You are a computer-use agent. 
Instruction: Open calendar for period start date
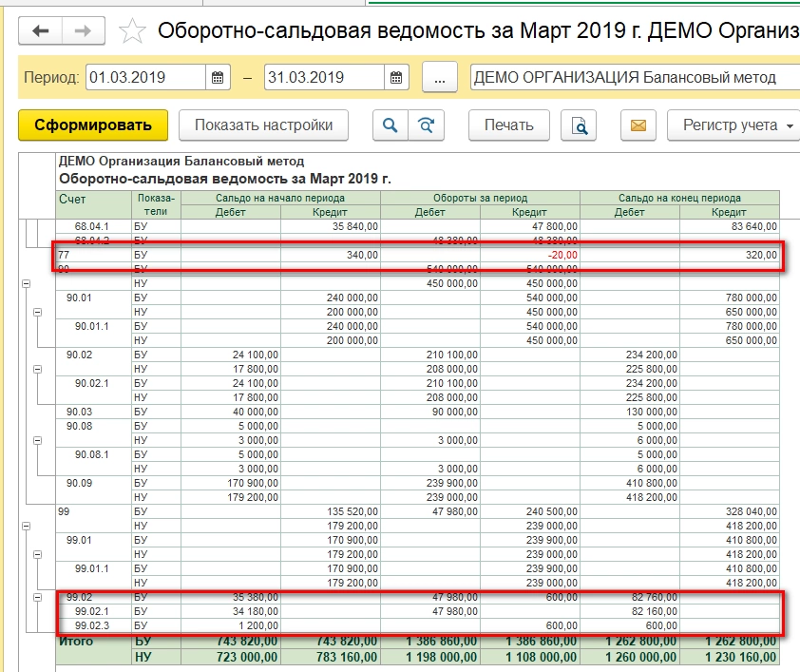pos(218,78)
